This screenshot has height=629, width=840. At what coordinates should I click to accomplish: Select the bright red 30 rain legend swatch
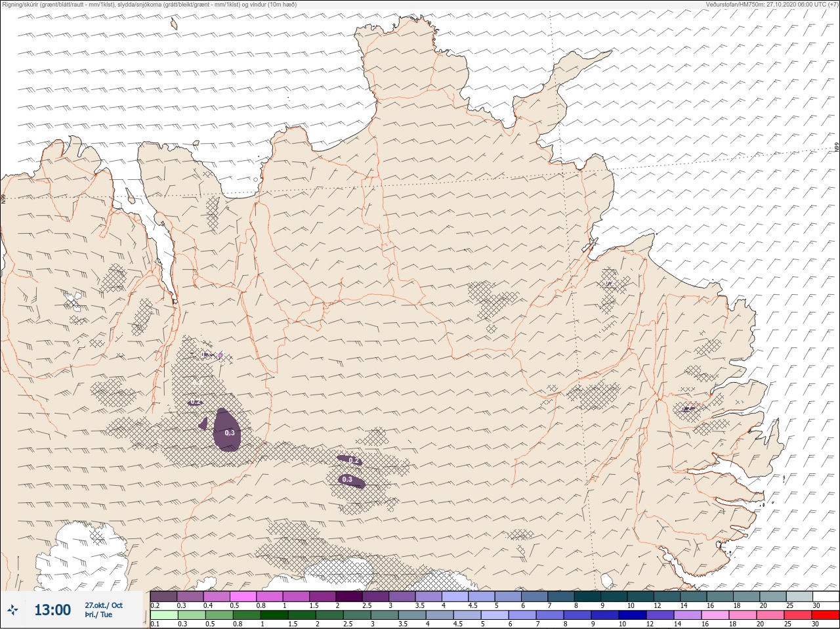(x=825, y=615)
